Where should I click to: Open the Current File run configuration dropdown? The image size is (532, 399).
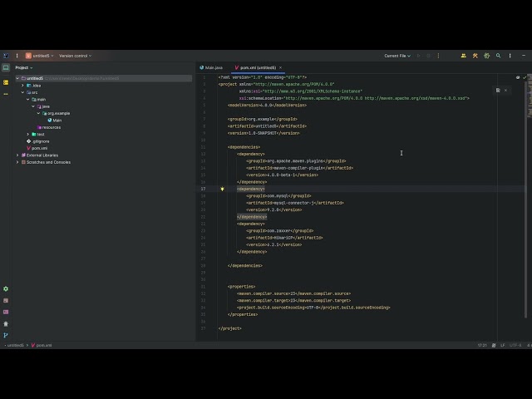point(397,56)
